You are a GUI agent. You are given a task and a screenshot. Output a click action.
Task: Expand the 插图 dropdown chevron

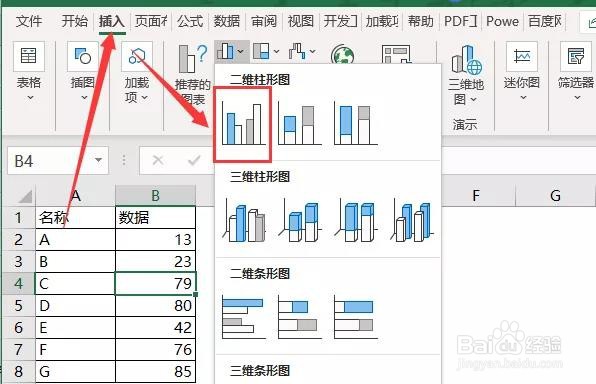pyautogui.click(x=84, y=98)
